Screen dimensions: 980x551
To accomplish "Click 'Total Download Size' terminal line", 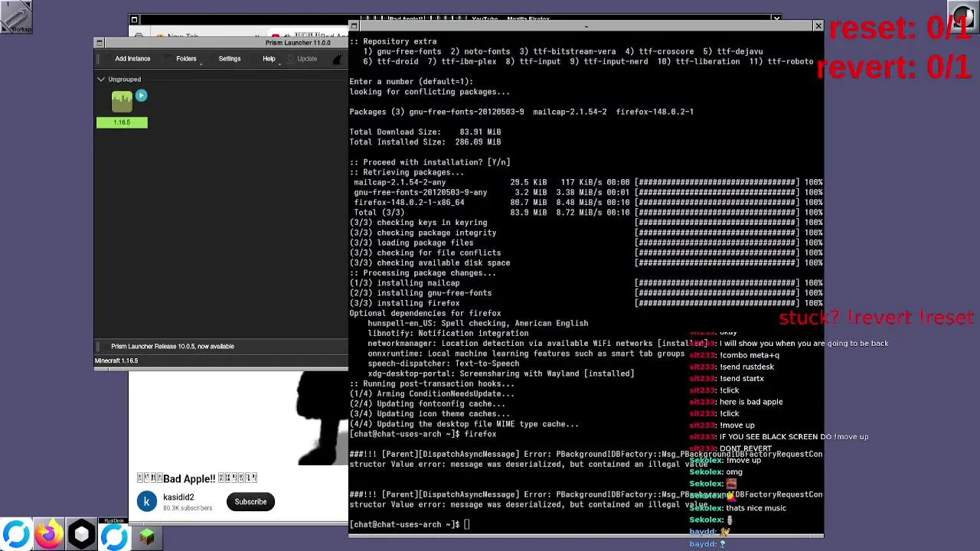I will pos(425,132).
